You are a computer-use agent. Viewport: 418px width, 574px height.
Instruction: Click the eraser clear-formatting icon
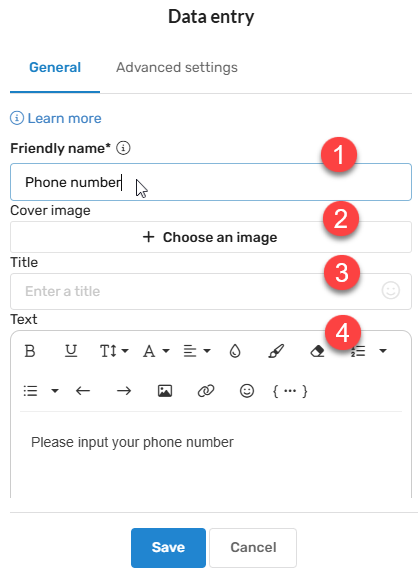coord(317,351)
